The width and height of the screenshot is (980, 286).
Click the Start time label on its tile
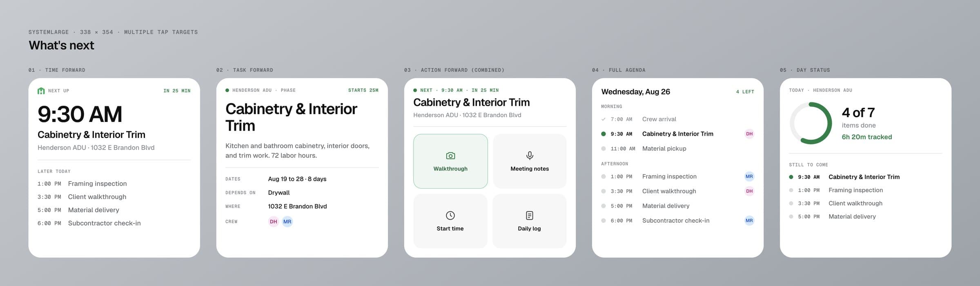click(450, 228)
